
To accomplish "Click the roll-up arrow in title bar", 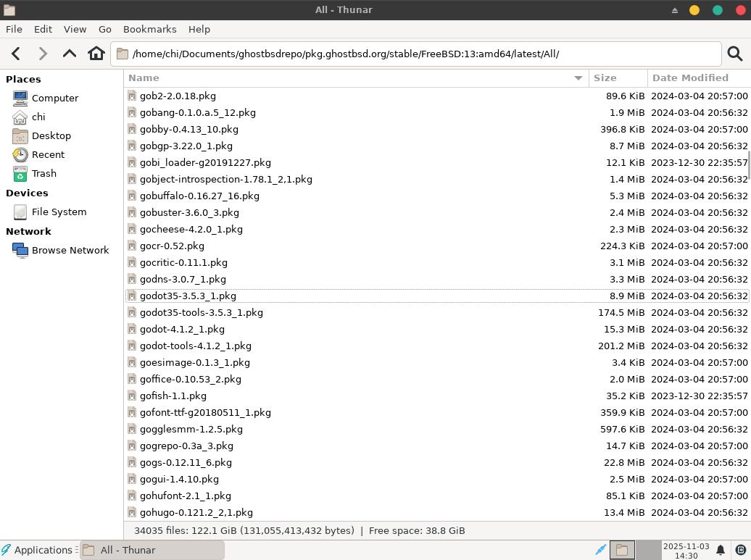I will 674,10.
